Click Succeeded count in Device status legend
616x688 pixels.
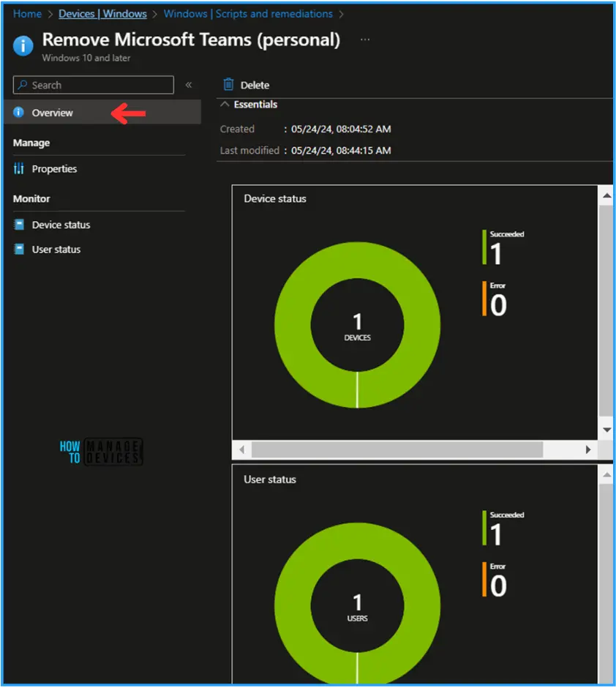(x=496, y=254)
